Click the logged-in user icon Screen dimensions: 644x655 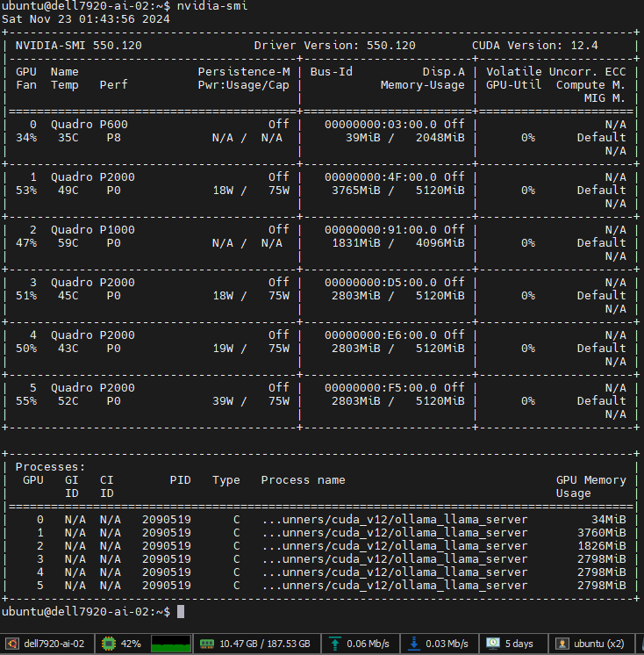(x=562, y=644)
